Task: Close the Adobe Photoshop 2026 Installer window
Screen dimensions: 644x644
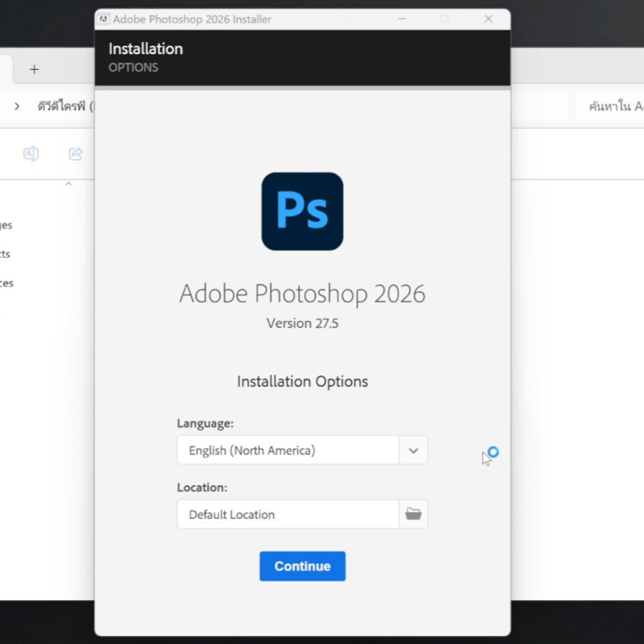Action: pyautogui.click(x=488, y=19)
